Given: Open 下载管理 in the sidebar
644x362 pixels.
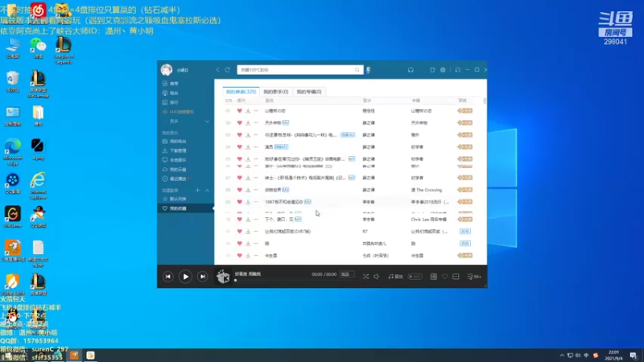Looking at the screenshot, I should click(x=177, y=150).
